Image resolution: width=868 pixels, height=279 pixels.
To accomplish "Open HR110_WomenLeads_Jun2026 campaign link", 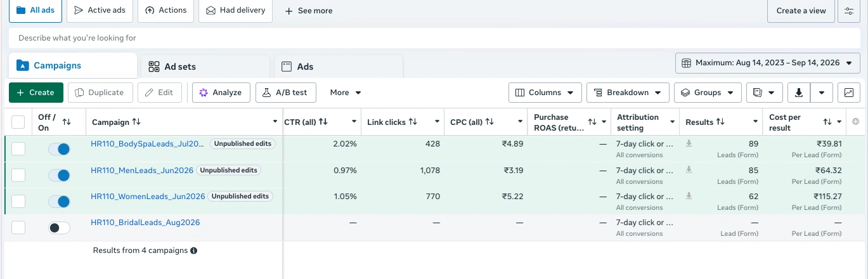I will point(148,197).
